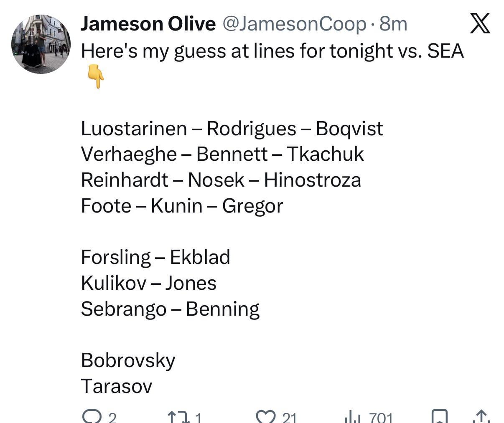
Task: Click the reply count of 2
Action: tap(112, 417)
